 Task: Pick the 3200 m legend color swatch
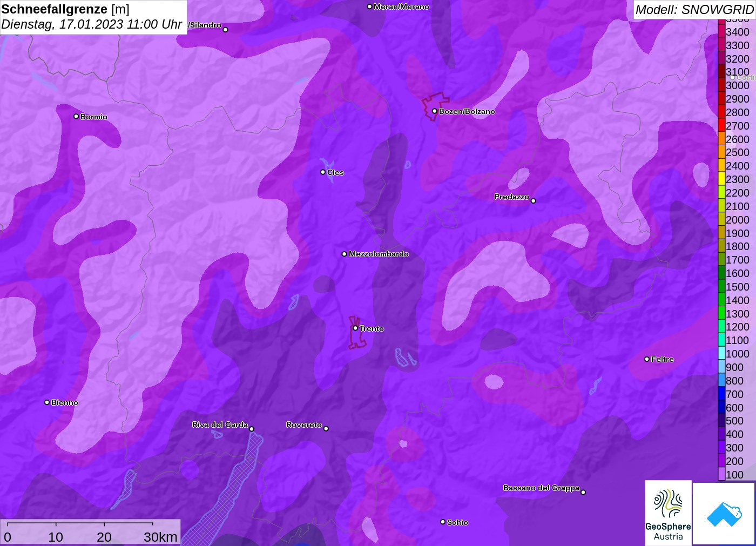pos(721,58)
